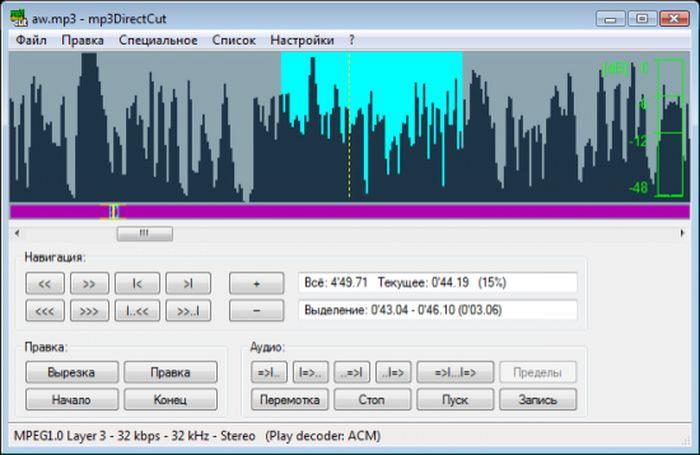Screen dimensions: 700x455
Task: Set selection start with Начало button
Action: pyautogui.click(x=72, y=399)
